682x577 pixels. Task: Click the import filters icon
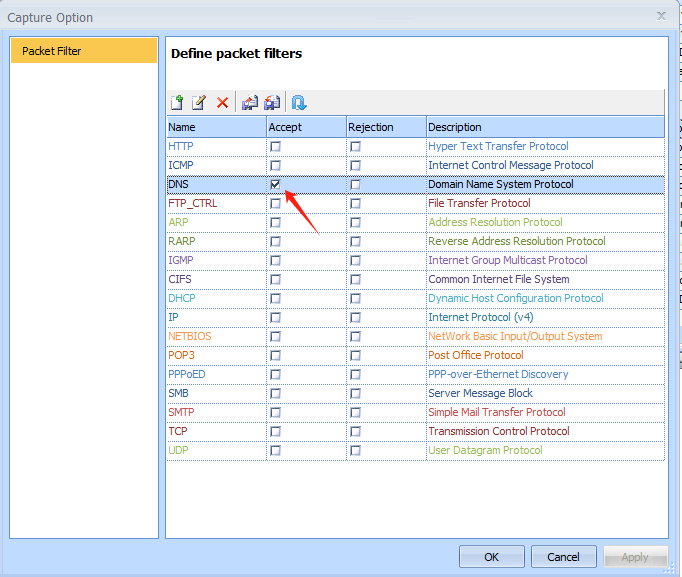(x=272, y=103)
